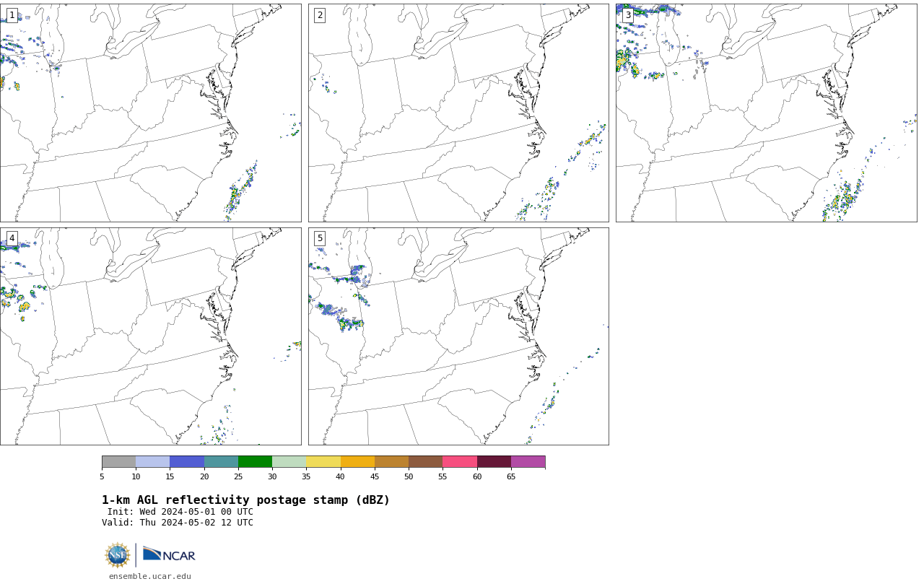Click the 'Init: Wed 2024-05-01 00 UTC' line

pos(180,512)
